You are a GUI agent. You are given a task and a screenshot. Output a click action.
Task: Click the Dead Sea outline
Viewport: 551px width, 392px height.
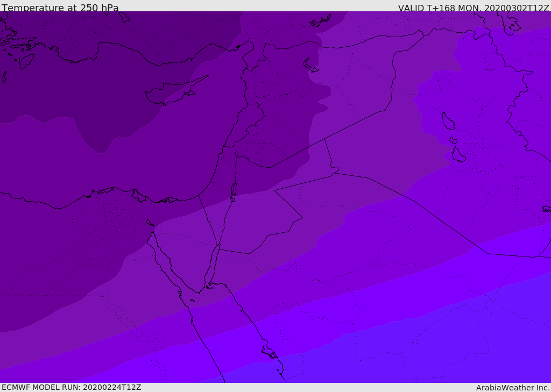pos(234,189)
